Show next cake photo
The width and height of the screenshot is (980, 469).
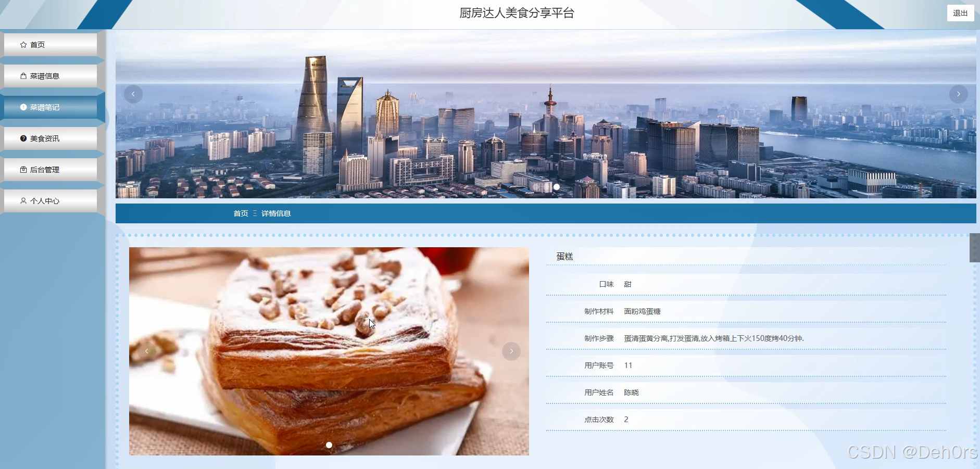pos(511,351)
